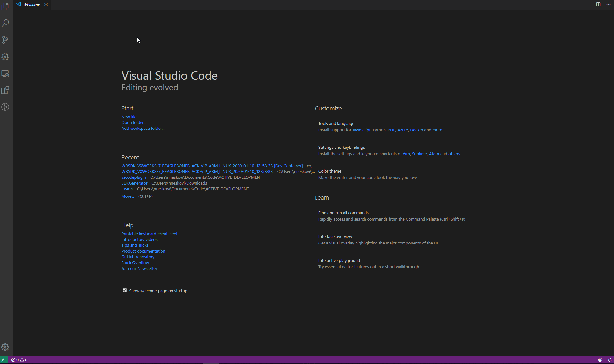Screen dimensions: 614x364
Task: Click the More... recent link
Action: click(x=128, y=196)
